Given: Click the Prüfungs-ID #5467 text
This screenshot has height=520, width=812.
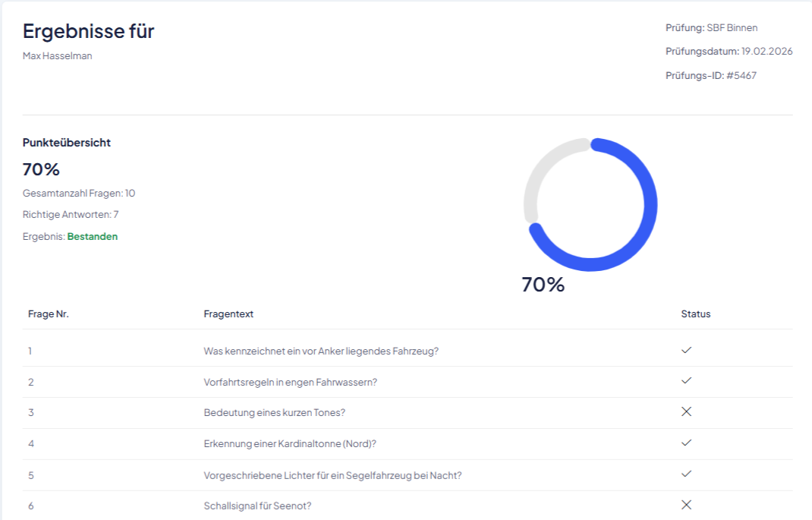Looking at the screenshot, I should point(711,75).
